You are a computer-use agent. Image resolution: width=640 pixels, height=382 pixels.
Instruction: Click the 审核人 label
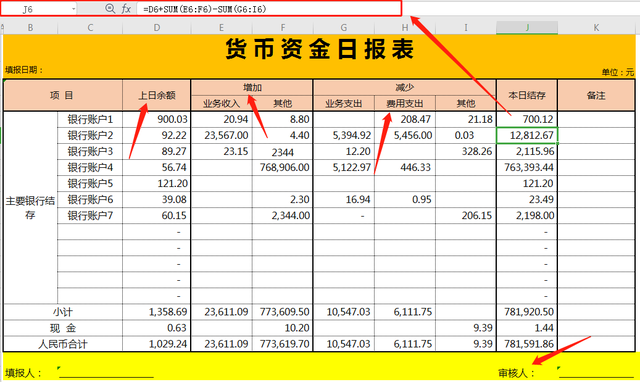[516, 373]
